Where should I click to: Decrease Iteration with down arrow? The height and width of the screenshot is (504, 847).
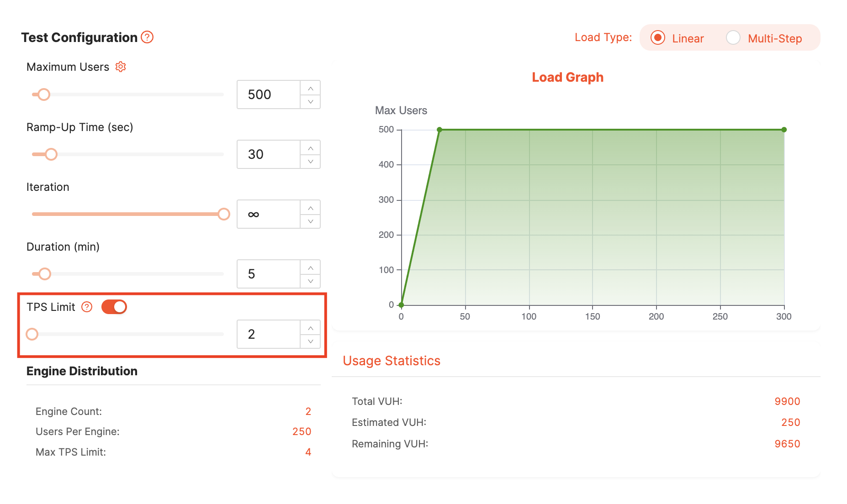tap(311, 221)
